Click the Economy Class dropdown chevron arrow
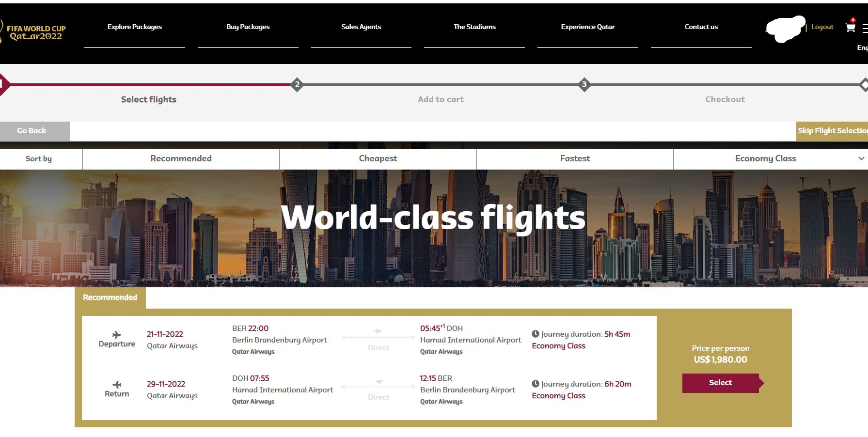This screenshot has width=868, height=437. click(x=861, y=158)
